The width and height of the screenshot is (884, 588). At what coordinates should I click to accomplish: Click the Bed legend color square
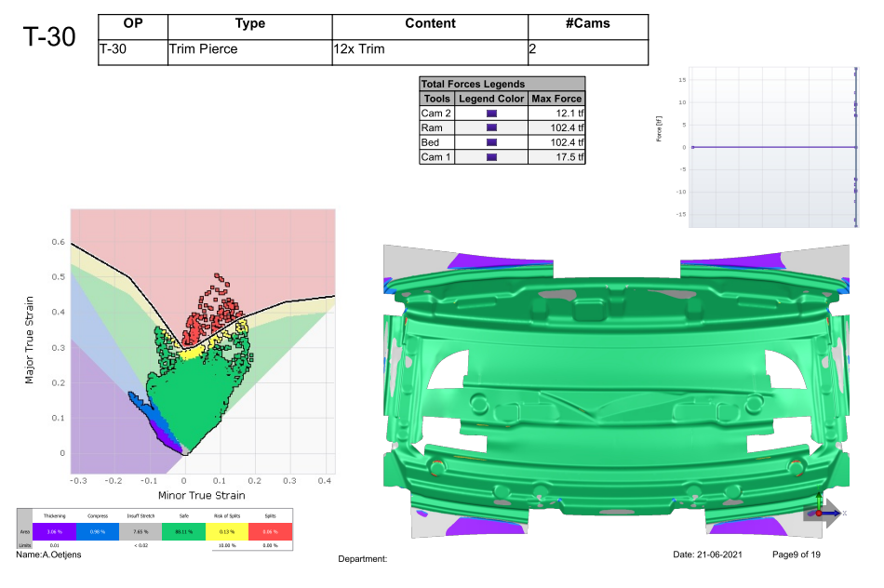[x=491, y=142]
